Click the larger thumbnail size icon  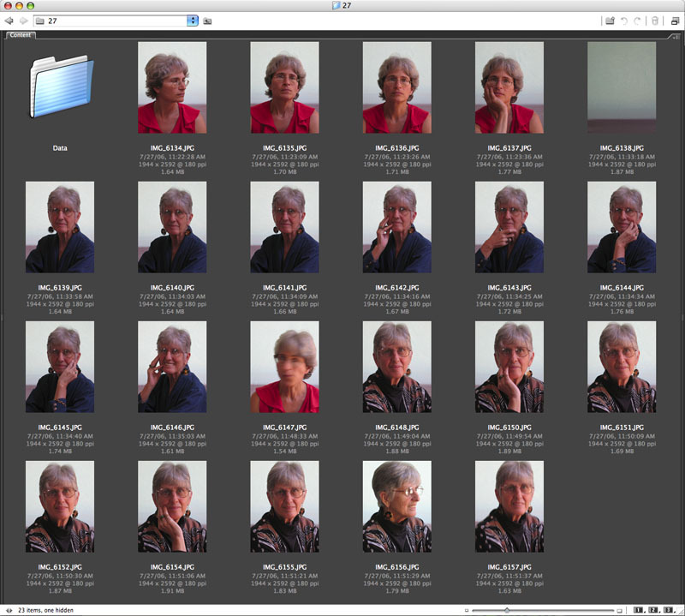pos(621,610)
